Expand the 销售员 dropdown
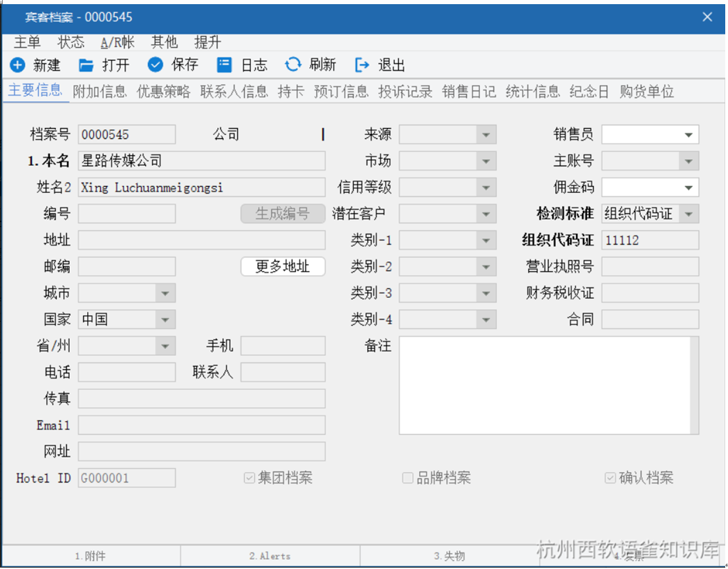 (689, 135)
